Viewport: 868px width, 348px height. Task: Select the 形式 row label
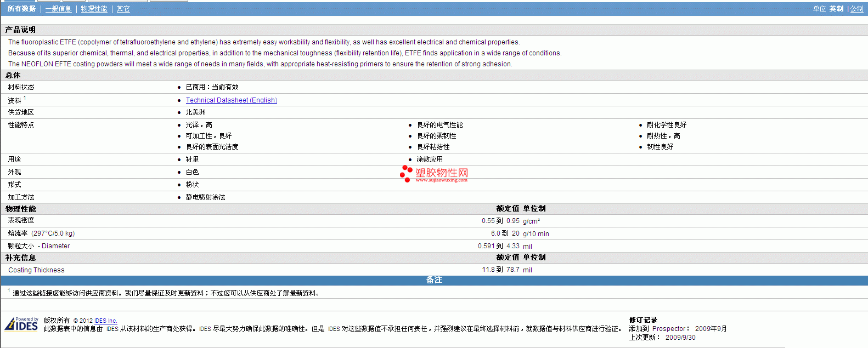click(x=14, y=185)
